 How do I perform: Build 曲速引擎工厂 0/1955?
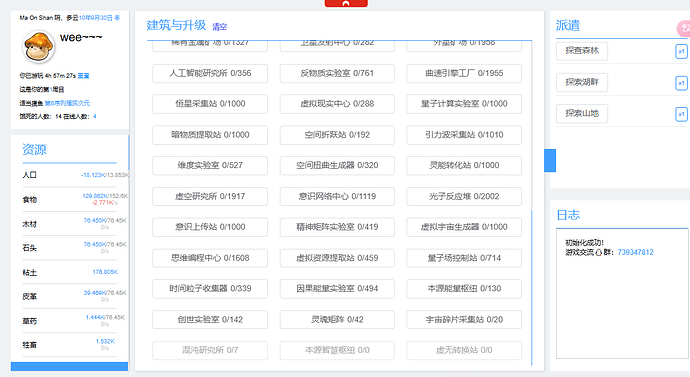464,73
